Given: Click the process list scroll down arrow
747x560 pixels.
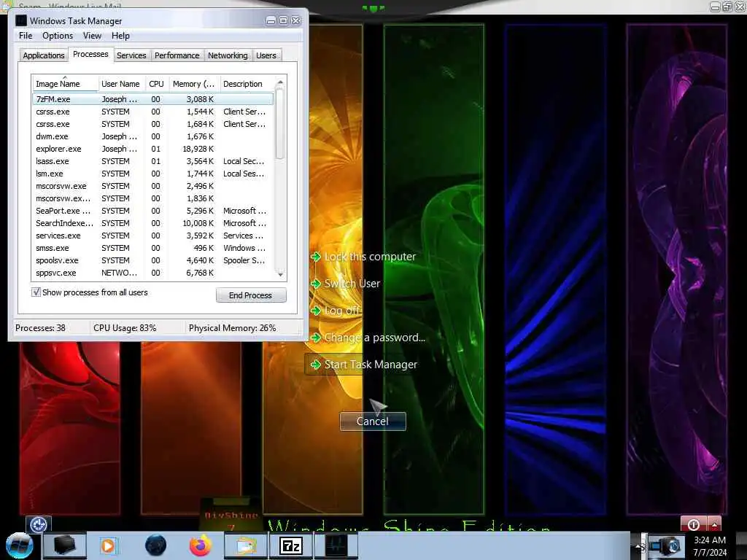Looking at the screenshot, I should tap(281, 274).
